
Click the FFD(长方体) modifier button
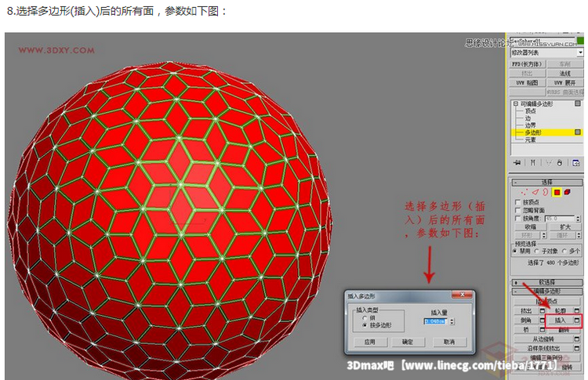[x=528, y=64]
